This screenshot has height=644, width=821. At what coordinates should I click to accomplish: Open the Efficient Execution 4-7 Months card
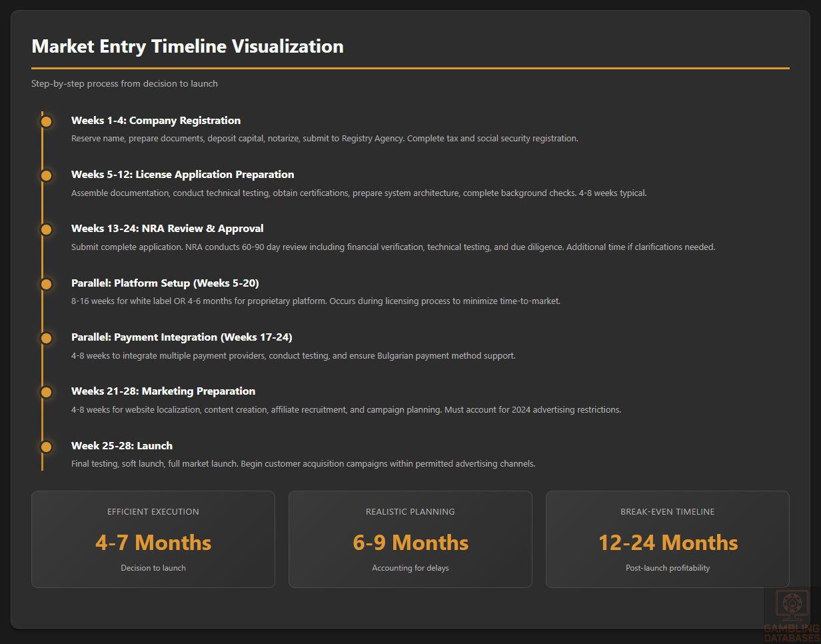pyautogui.click(x=153, y=539)
